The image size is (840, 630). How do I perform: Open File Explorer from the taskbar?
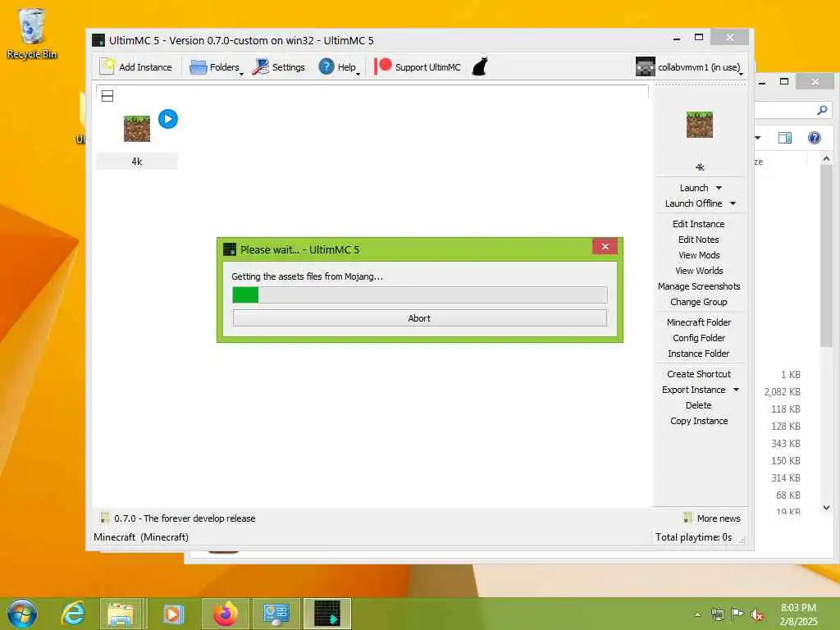(121, 614)
